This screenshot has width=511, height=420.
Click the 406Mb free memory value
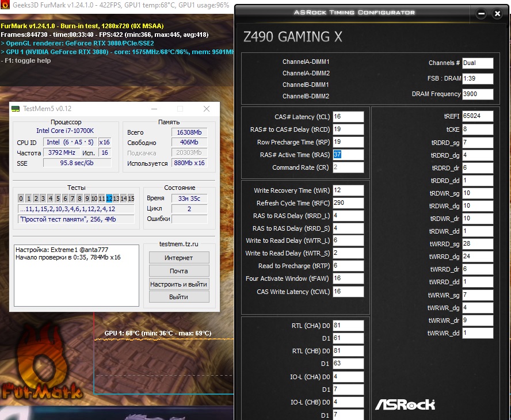[x=189, y=142]
